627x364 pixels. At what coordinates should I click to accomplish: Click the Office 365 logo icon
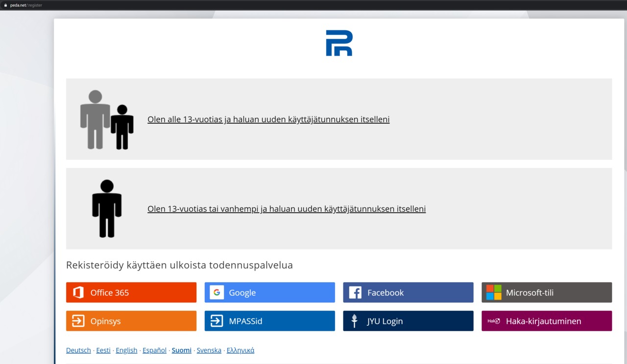pyautogui.click(x=78, y=293)
